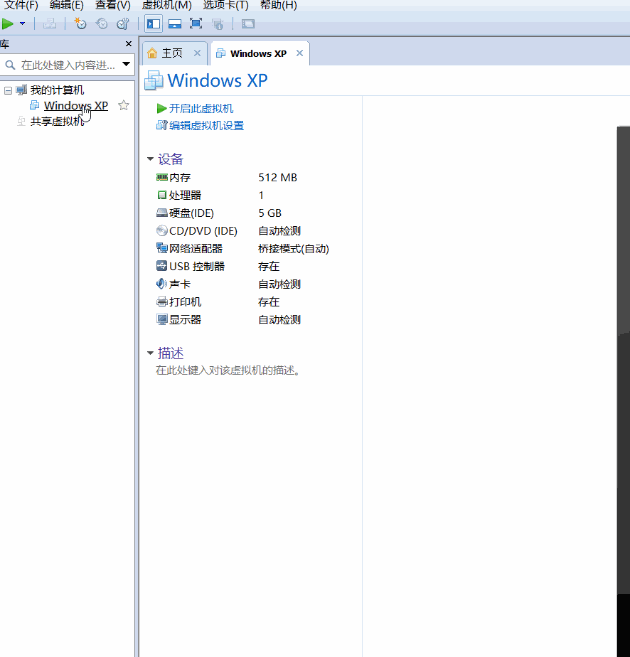Click the green power-on play button
This screenshot has height=657, width=630.
tap(8, 24)
